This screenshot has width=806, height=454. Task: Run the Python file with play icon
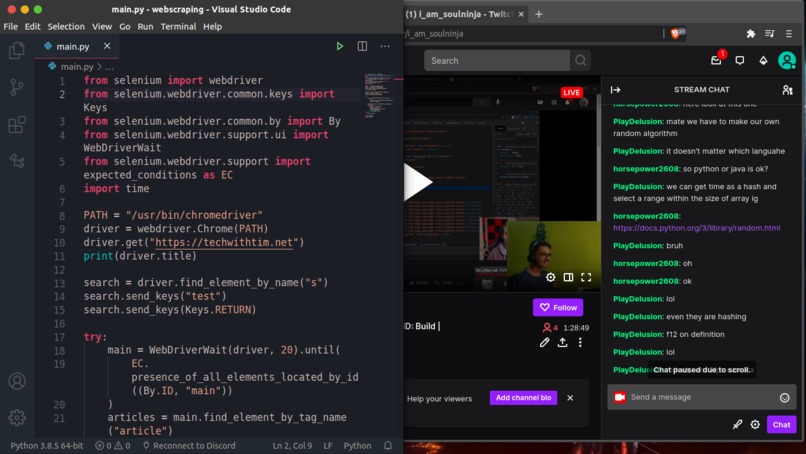[340, 46]
